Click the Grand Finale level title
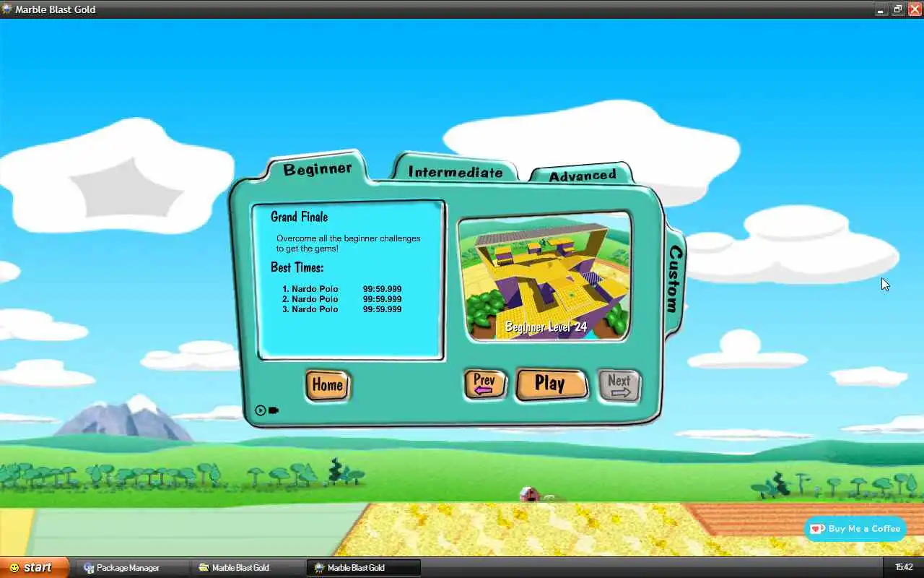Image resolution: width=924 pixels, height=578 pixels. 299,217
